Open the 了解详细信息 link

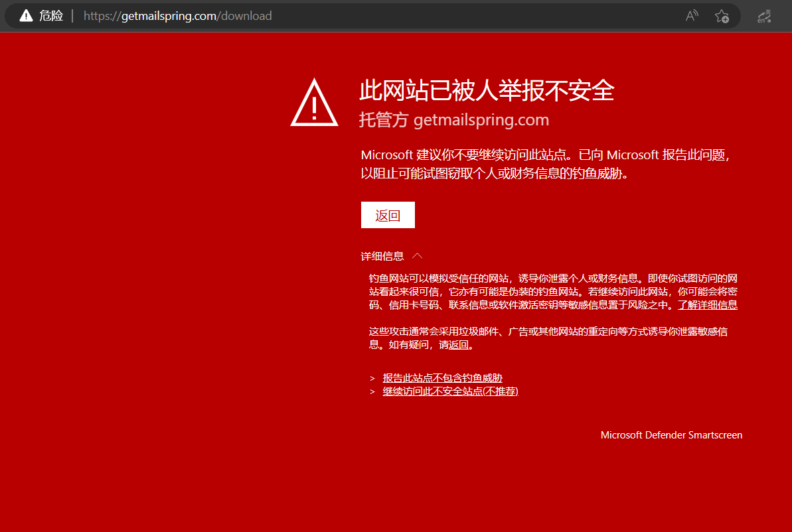[x=707, y=305]
